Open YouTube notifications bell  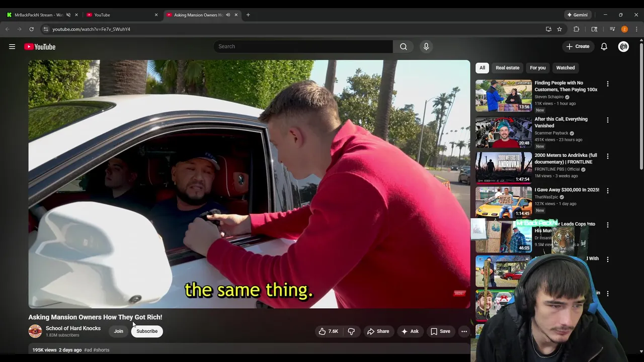[604, 47]
